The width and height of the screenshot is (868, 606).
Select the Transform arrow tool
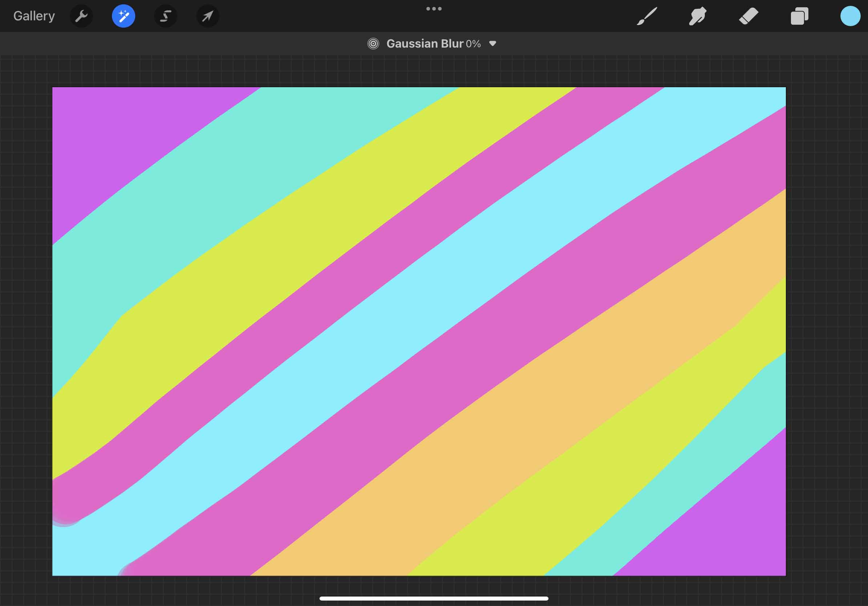point(208,16)
